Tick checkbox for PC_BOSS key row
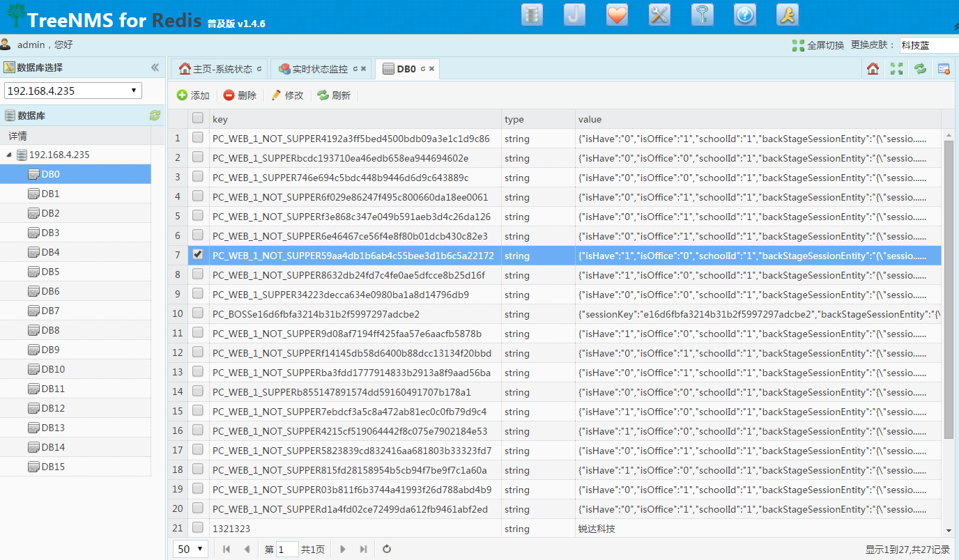Viewport: 959px width, 560px height. (198, 313)
